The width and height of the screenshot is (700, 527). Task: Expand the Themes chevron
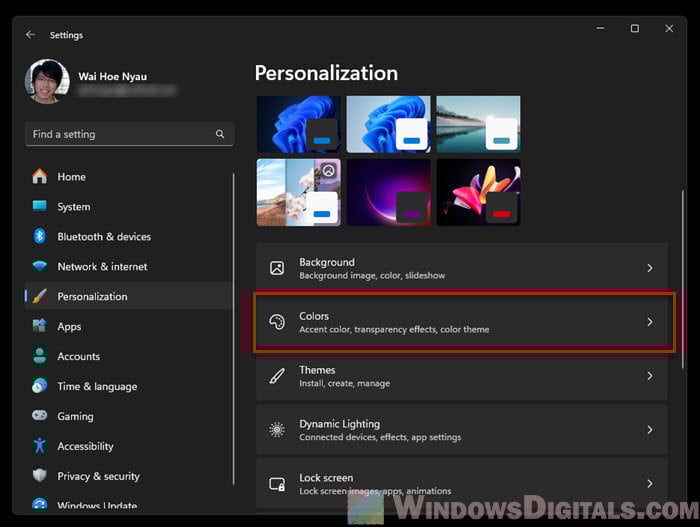[x=650, y=376]
